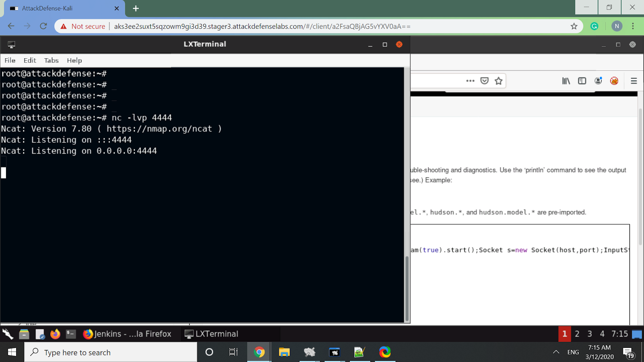The width and height of the screenshot is (644, 362).
Task: Click the NoScript extension icon in Firefox
Action: click(615, 80)
